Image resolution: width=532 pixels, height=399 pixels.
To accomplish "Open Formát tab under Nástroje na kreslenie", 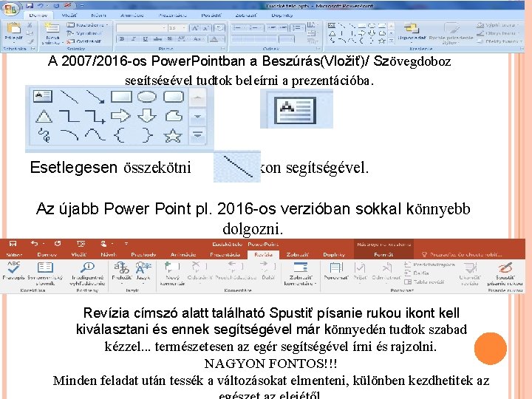I will tap(383, 254).
